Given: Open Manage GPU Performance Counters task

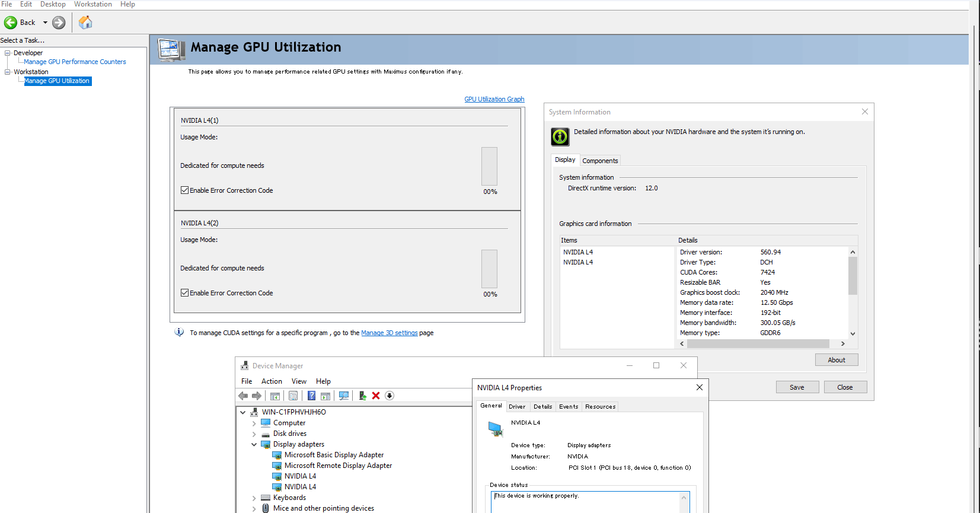Looking at the screenshot, I should coord(75,62).
